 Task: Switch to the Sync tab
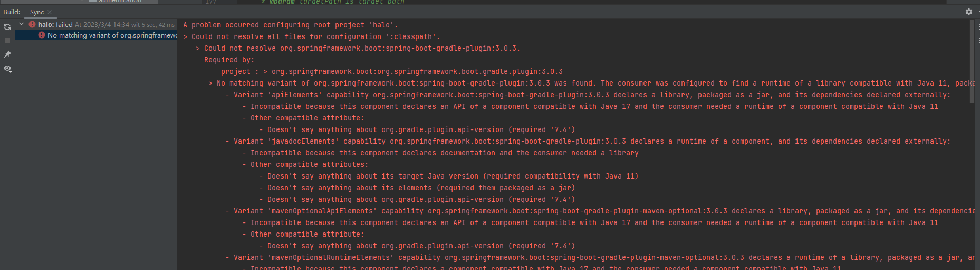pos(37,12)
